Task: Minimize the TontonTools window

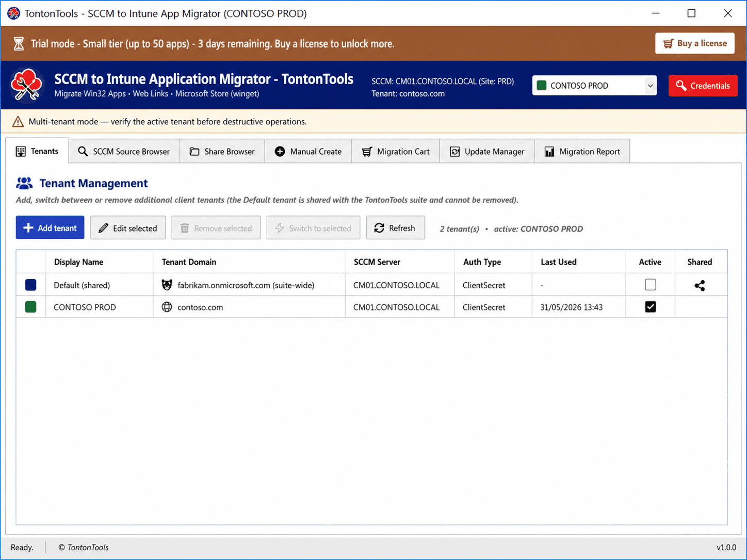Action: 656,13
